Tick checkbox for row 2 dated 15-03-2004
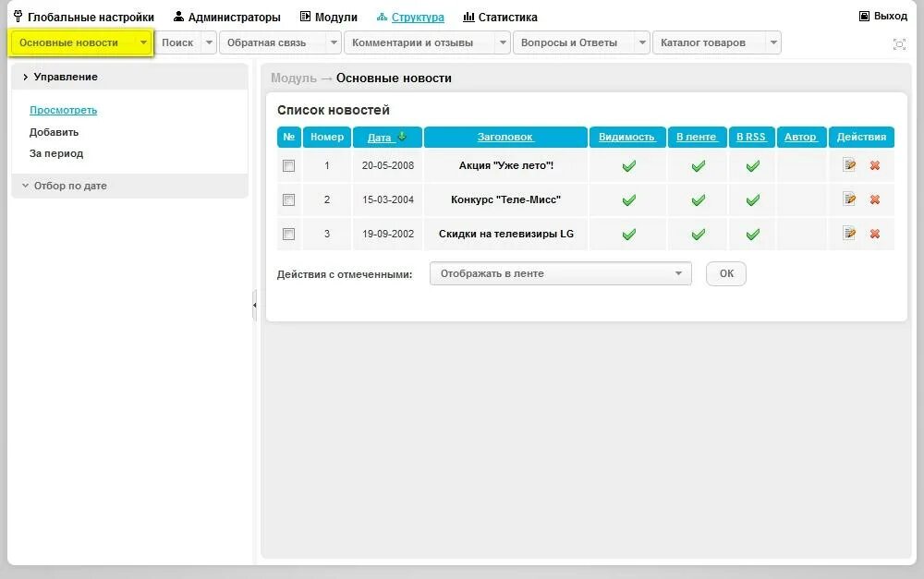The image size is (924, 579). tap(288, 200)
